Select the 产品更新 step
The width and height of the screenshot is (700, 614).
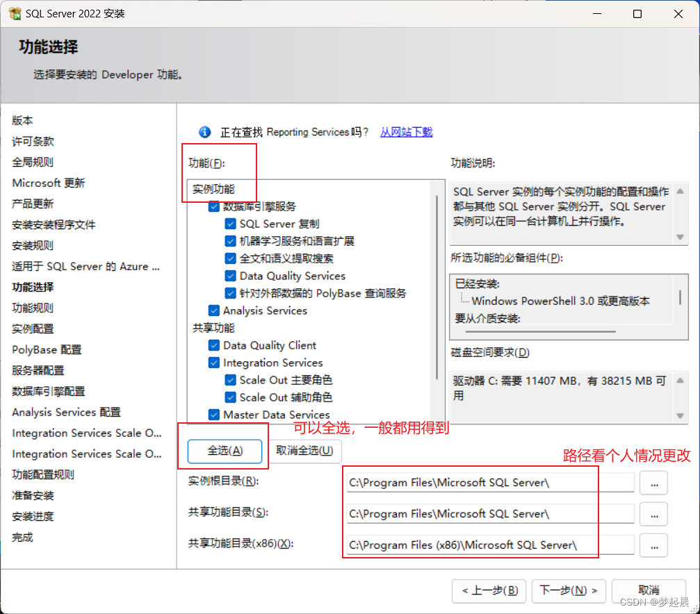tap(33, 204)
